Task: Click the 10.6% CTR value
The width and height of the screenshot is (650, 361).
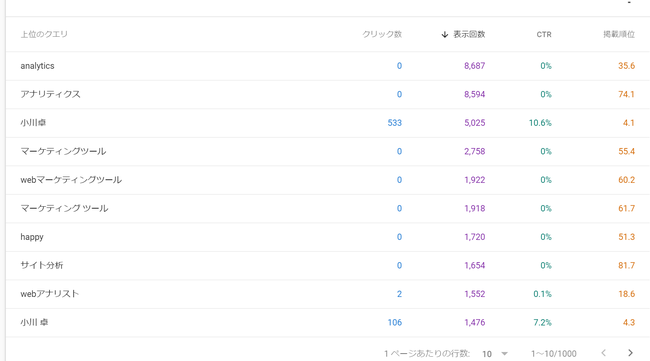Action: point(540,123)
